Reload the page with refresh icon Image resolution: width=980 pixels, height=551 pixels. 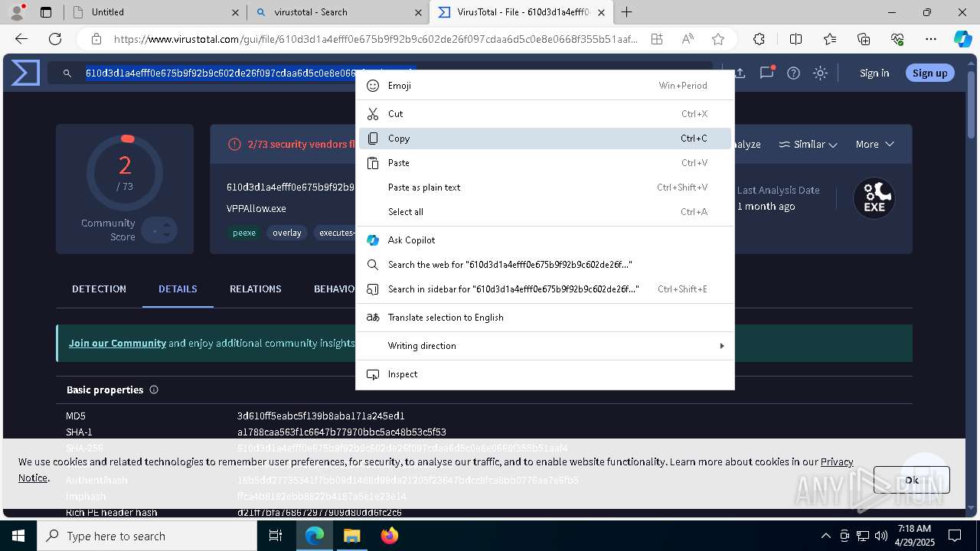[x=55, y=39]
